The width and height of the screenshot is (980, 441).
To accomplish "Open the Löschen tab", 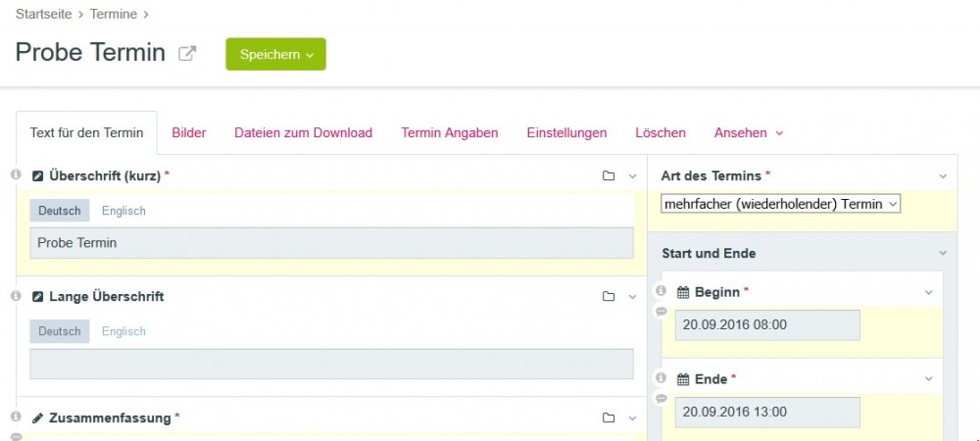I will click(x=660, y=133).
